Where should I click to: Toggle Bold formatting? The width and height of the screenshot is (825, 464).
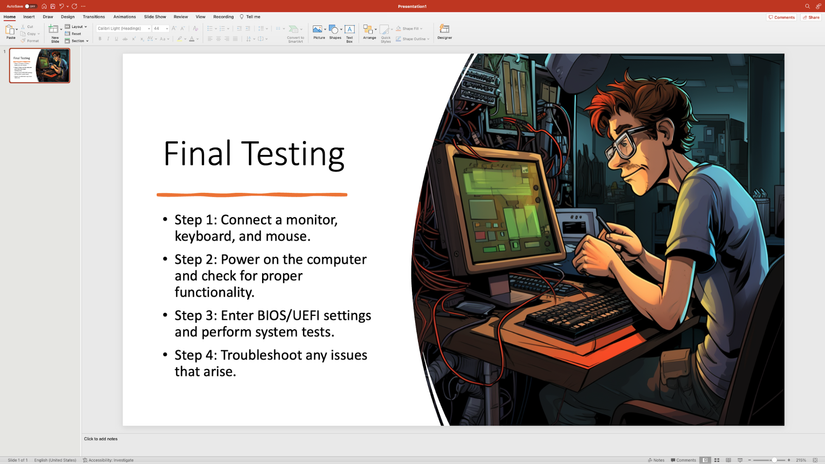pos(100,39)
